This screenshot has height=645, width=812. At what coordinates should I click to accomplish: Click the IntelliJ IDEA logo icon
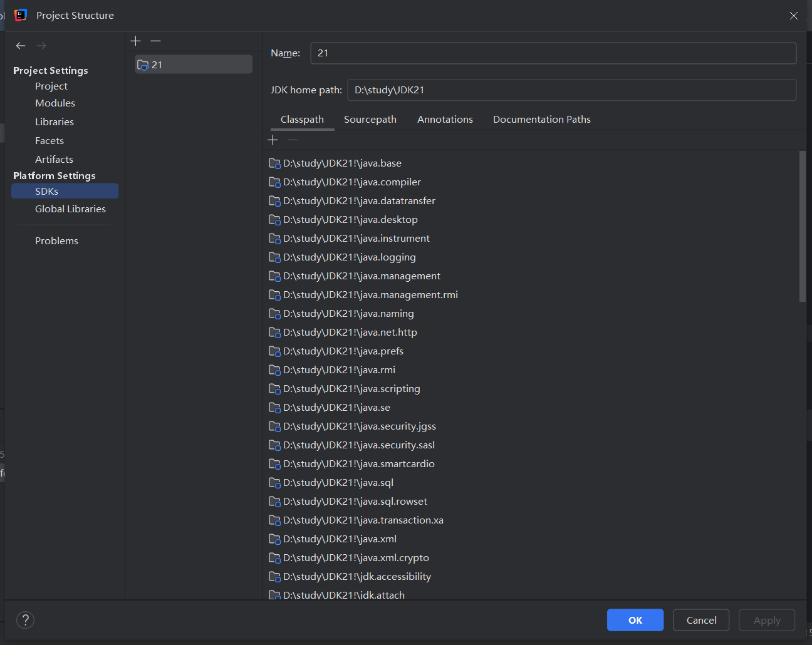coord(21,15)
